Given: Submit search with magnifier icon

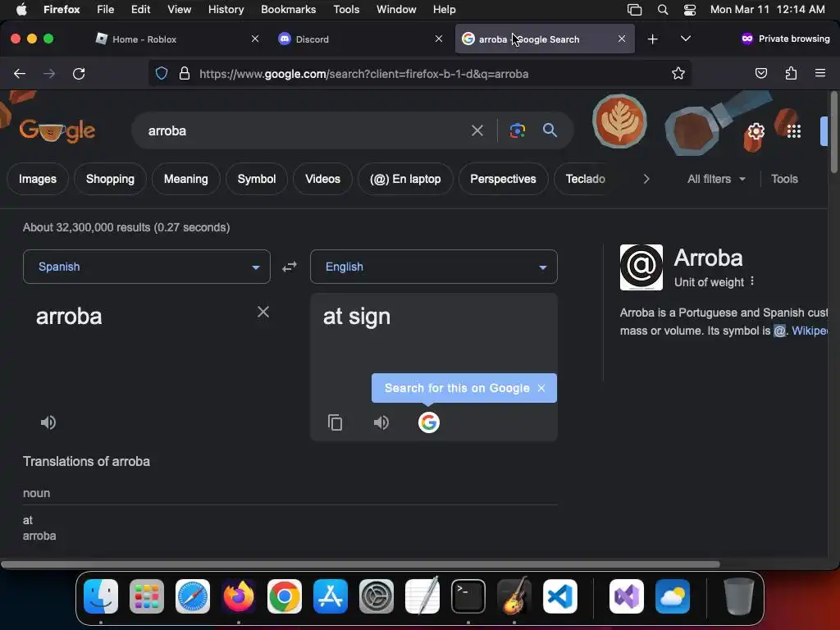Looking at the screenshot, I should [550, 130].
